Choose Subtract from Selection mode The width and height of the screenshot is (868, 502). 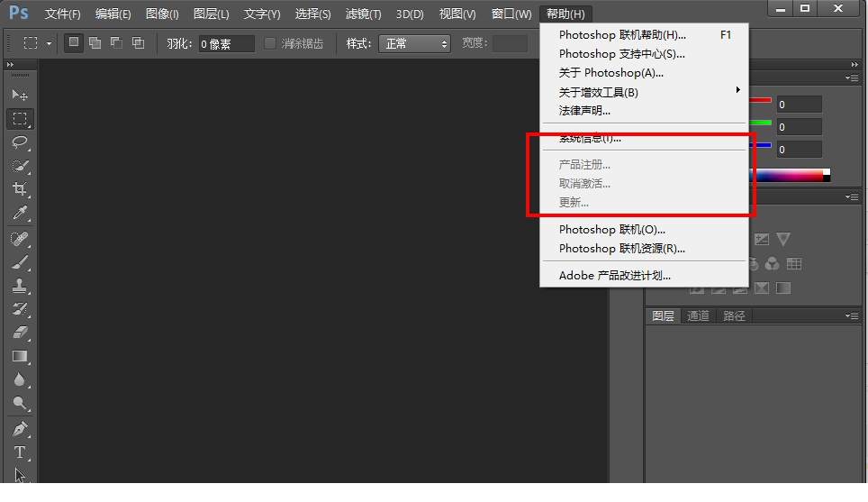click(x=116, y=42)
